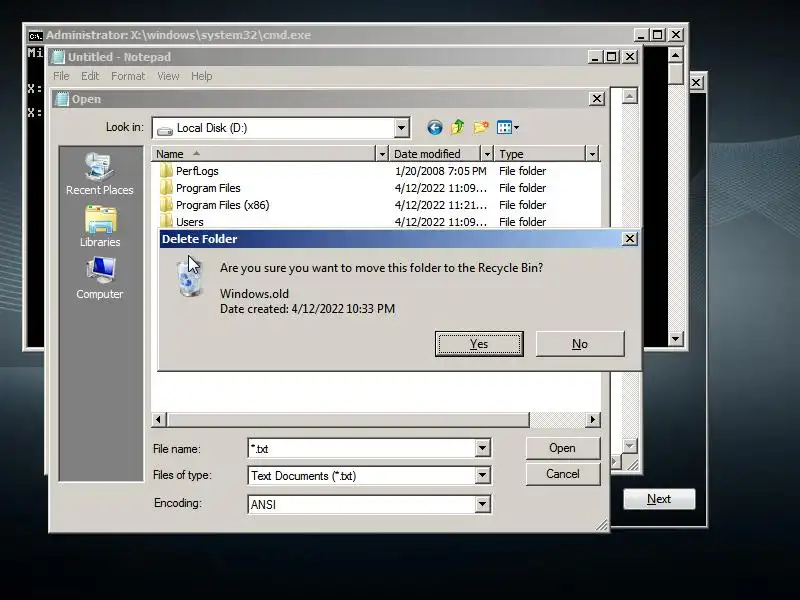Open the Type column filter arrow
This screenshot has height=600, width=800.
[592, 154]
